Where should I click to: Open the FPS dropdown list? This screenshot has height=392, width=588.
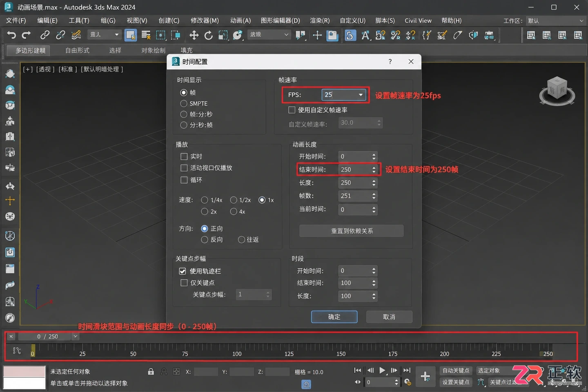point(361,95)
